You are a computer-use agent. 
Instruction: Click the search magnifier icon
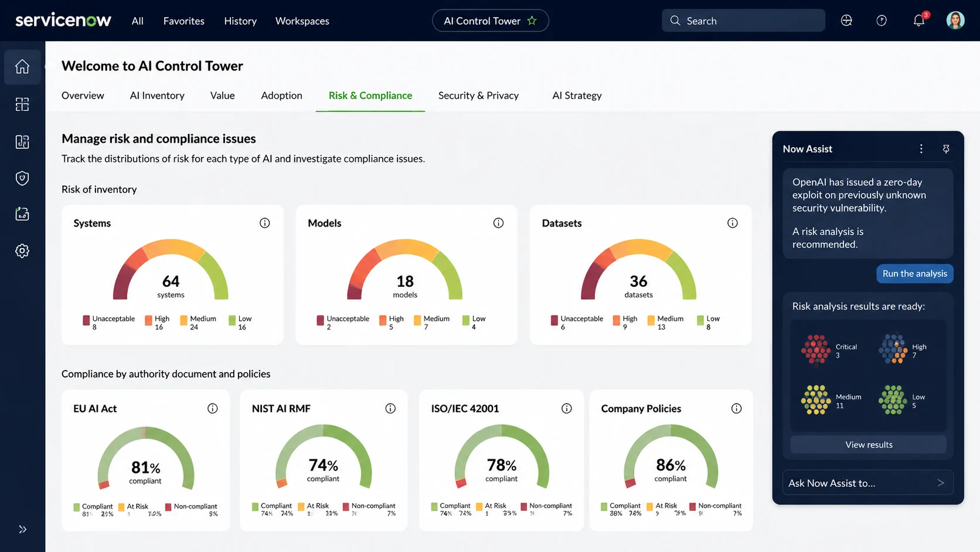[675, 21]
